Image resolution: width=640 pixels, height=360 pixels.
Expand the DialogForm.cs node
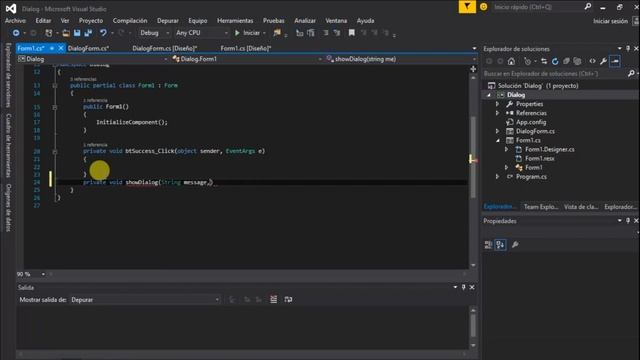(x=498, y=131)
